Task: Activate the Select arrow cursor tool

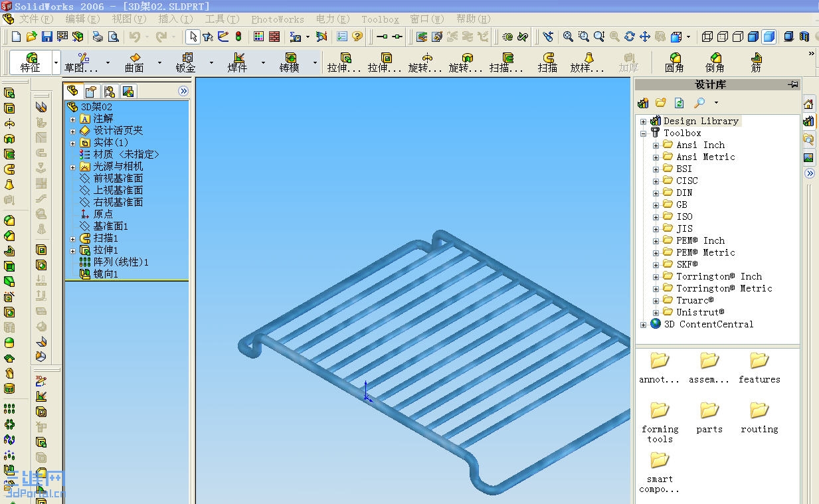Action: (193, 37)
